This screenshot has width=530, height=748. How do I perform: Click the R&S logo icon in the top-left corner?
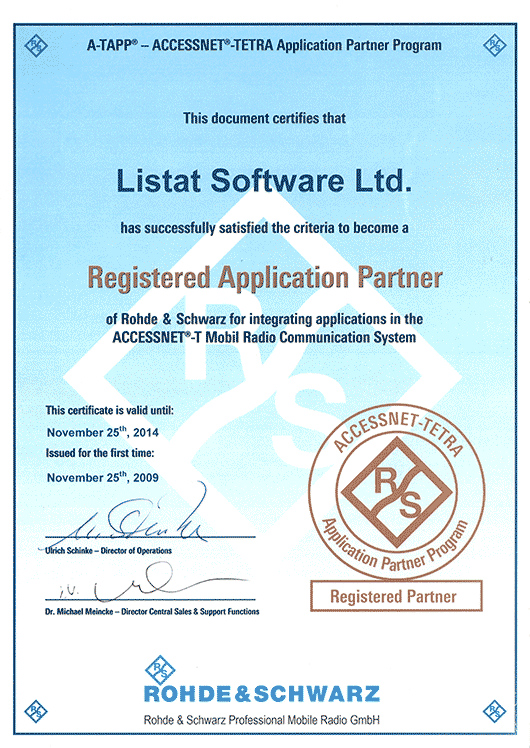click(x=36, y=46)
